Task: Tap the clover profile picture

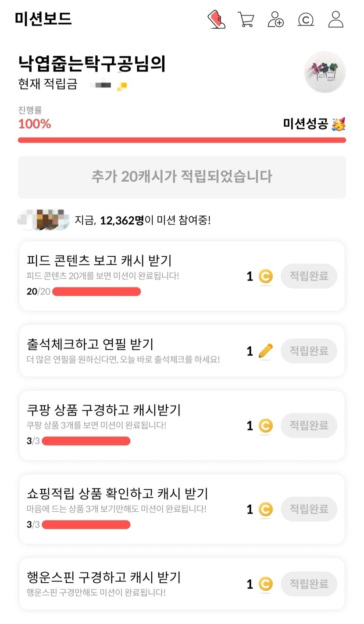Action: 325,72
